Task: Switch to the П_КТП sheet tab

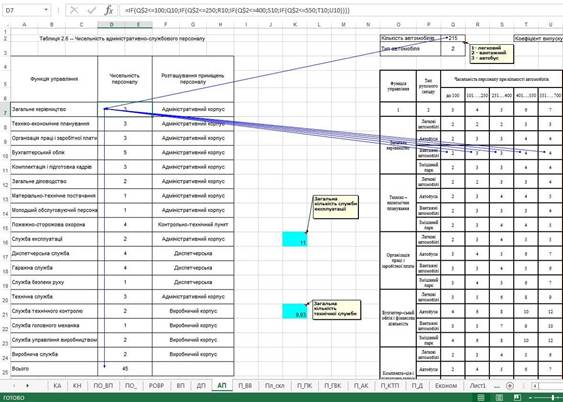Action: pyautogui.click(x=390, y=385)
